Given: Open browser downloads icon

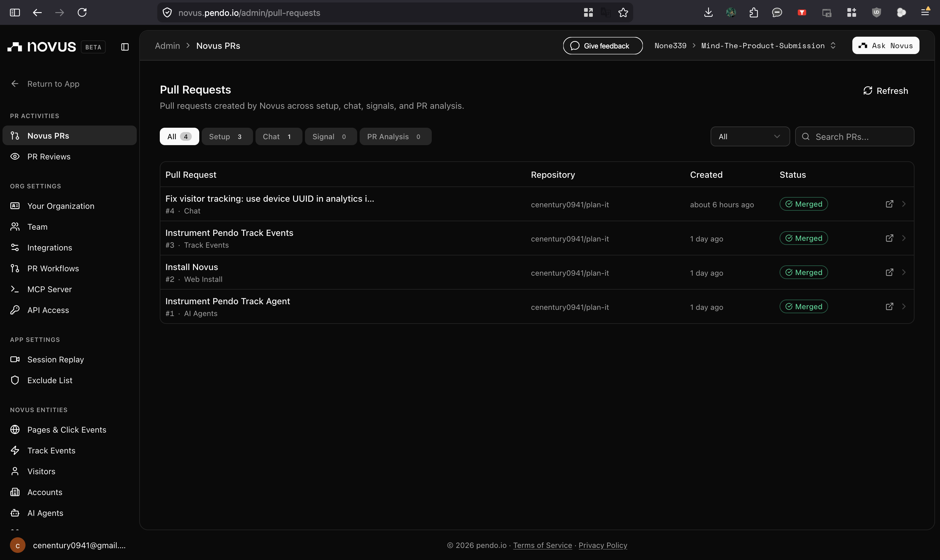Looking at the screenshot, I should pos(708,12).
